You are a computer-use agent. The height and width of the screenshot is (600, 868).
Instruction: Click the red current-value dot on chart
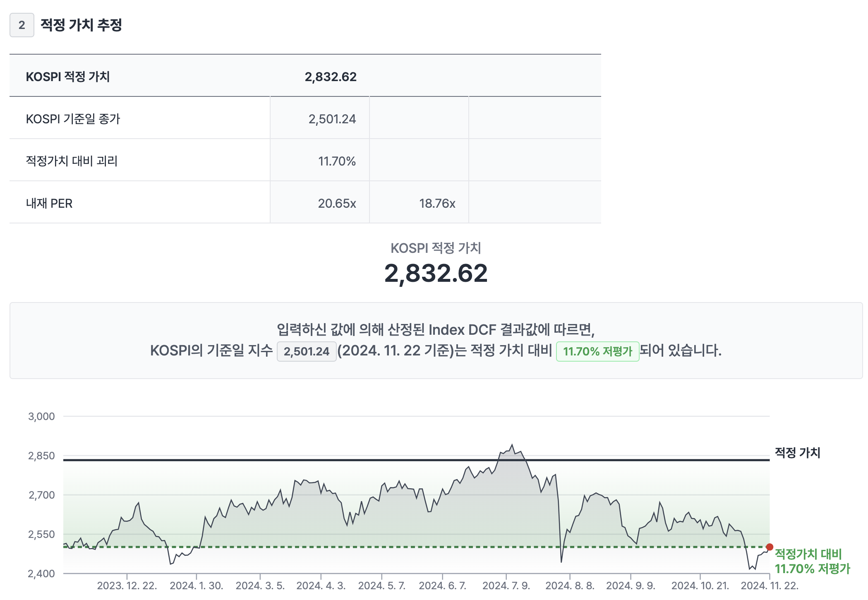pyautogui.click(x=770, y=547)
